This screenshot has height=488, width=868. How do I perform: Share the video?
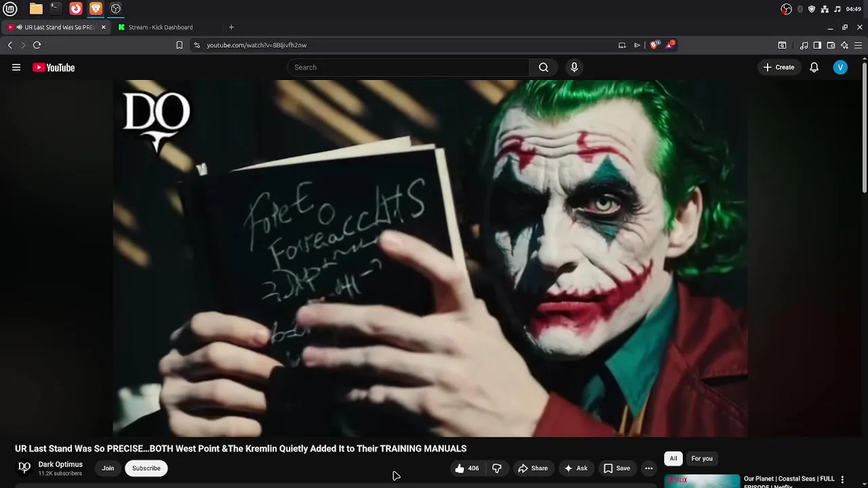532,468
